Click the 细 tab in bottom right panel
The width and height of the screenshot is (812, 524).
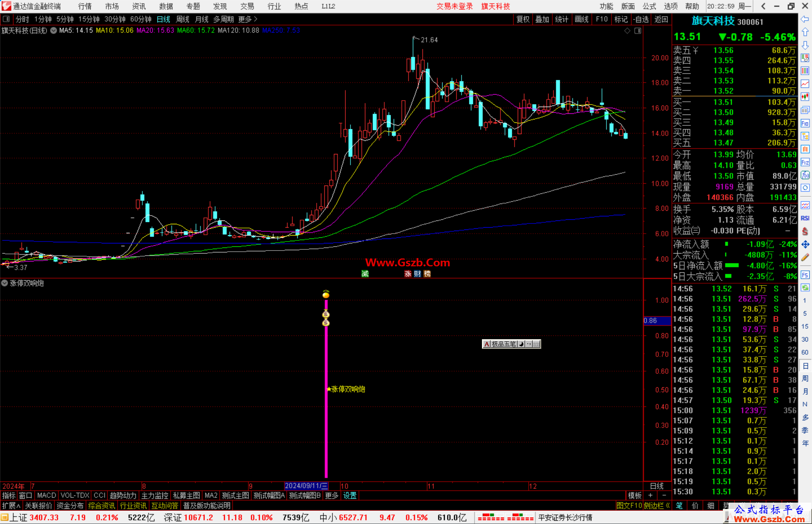tap(711, 506)
